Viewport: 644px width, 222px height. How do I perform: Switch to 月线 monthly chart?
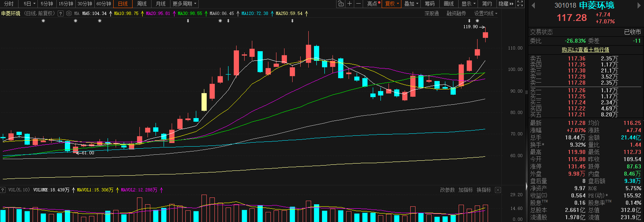pyautogui.click(x=160, y=4)
